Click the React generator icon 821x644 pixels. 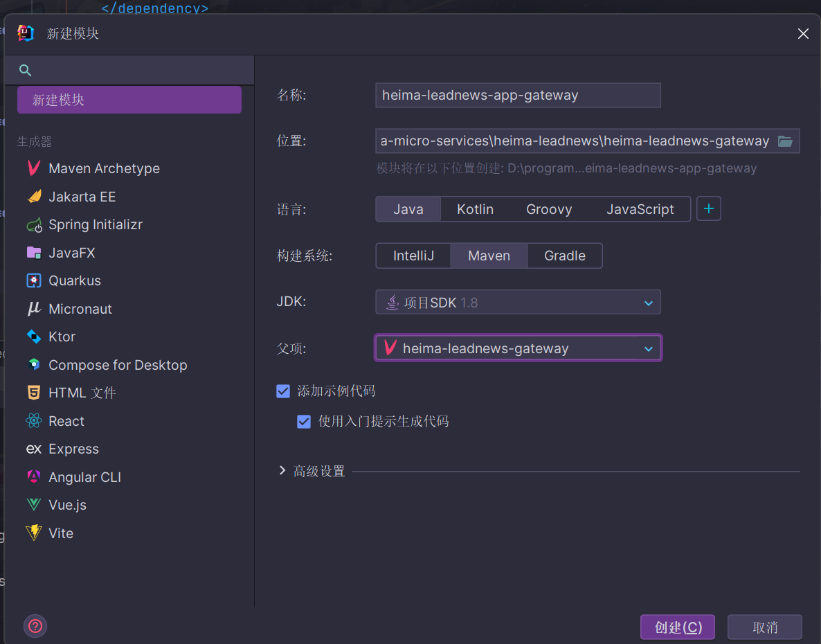click(x=33, y=421)
